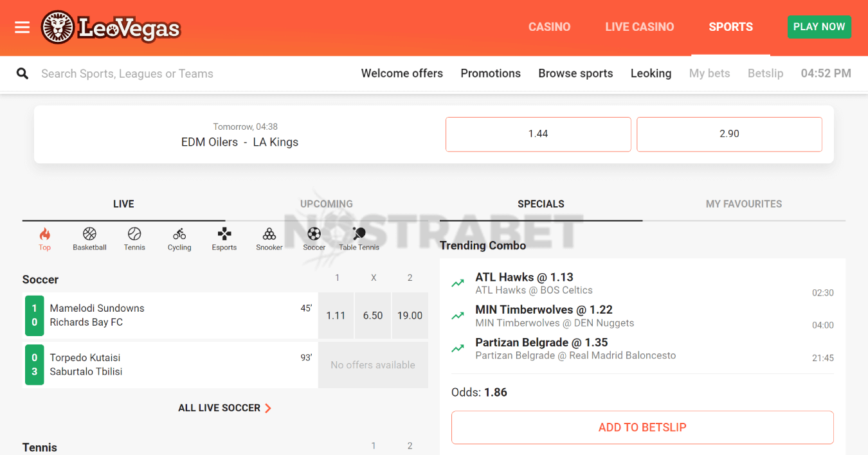Click trending arrow beside Partizan Belgrade
The height and width of the screenshot is (455, 868).
coord(458,348)
